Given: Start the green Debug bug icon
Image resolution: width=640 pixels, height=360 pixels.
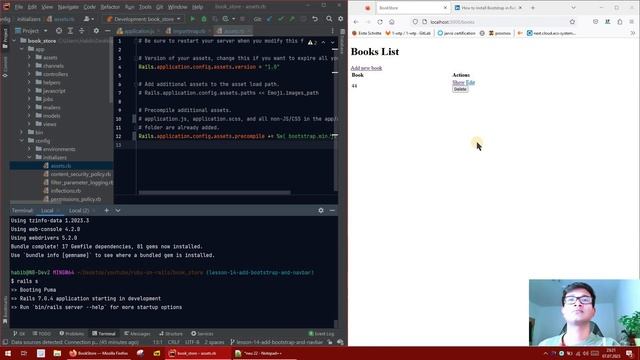Looking at the screenshot, I should pos(204,19).
